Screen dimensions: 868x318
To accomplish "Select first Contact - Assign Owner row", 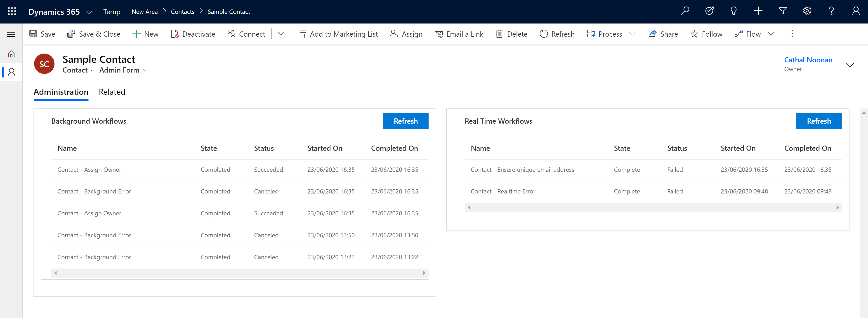I will 240,170.
